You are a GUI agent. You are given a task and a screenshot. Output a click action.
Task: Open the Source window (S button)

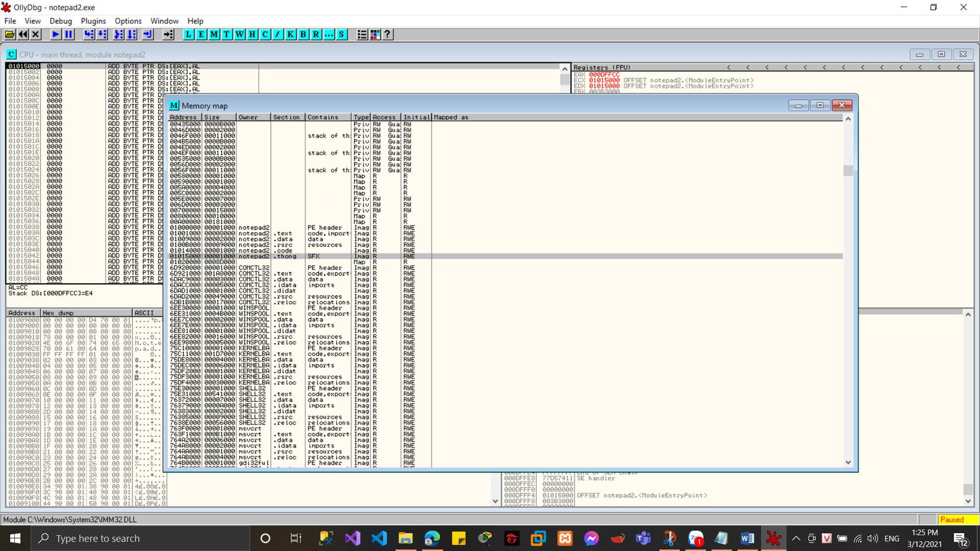(342, 34)
